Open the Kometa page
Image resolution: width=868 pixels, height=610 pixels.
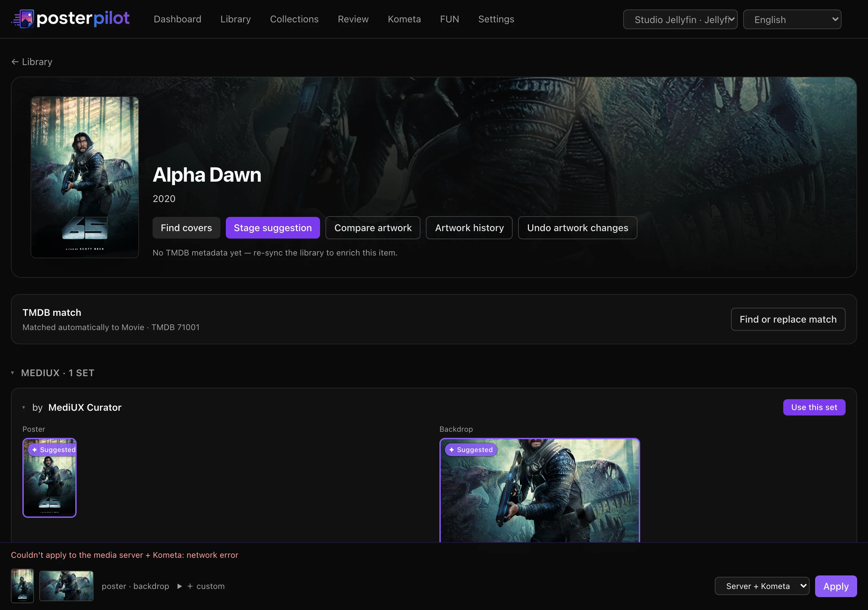pos(404,19)
